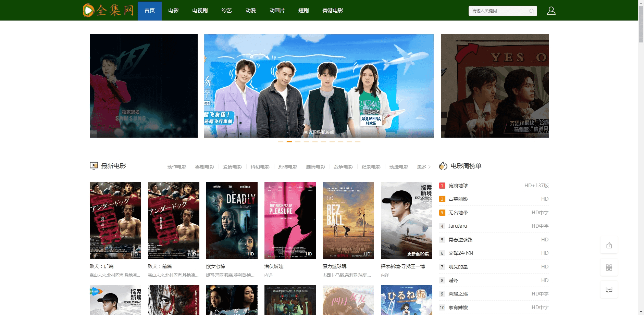
Task: Filter by 动作电影
Action: click(177, 167)
